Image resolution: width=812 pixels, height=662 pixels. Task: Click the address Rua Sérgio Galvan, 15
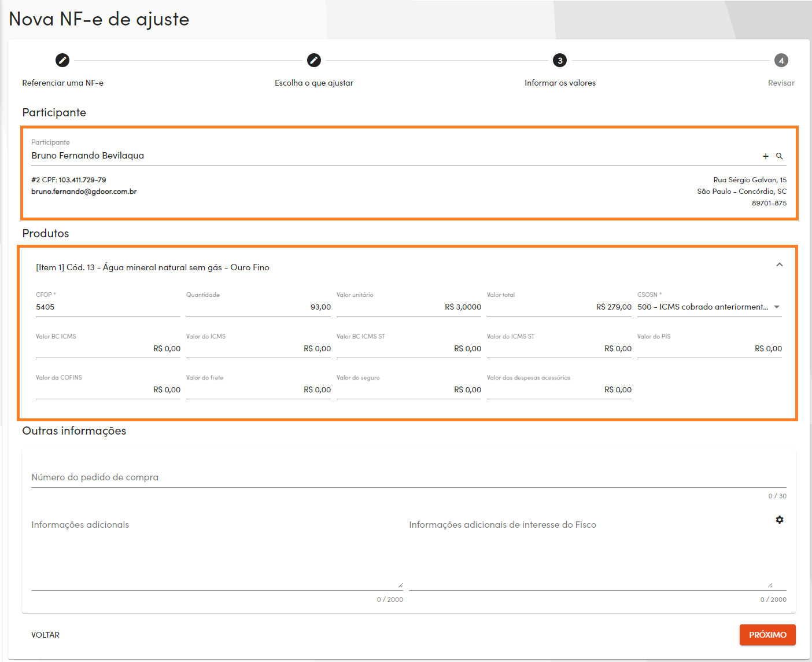pos(750,180)
